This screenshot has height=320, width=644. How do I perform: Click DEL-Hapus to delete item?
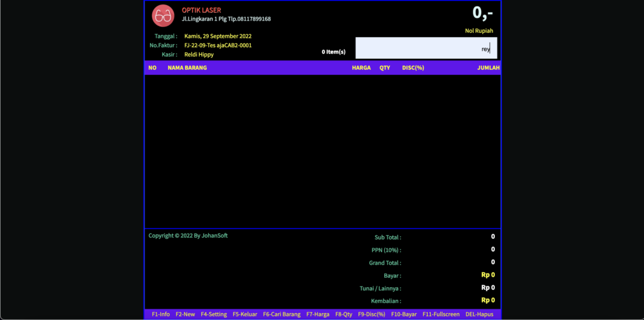point(479,314)
